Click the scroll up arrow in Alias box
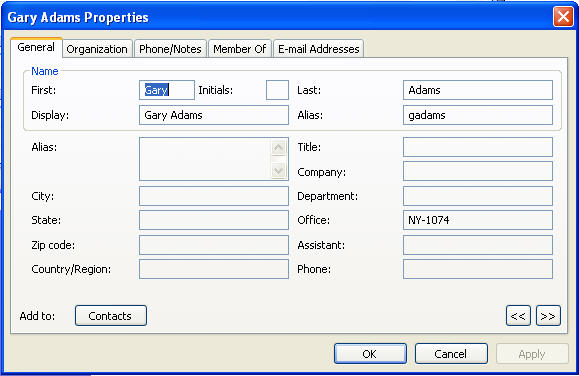 pyautogui.click(x=278, y=148)
